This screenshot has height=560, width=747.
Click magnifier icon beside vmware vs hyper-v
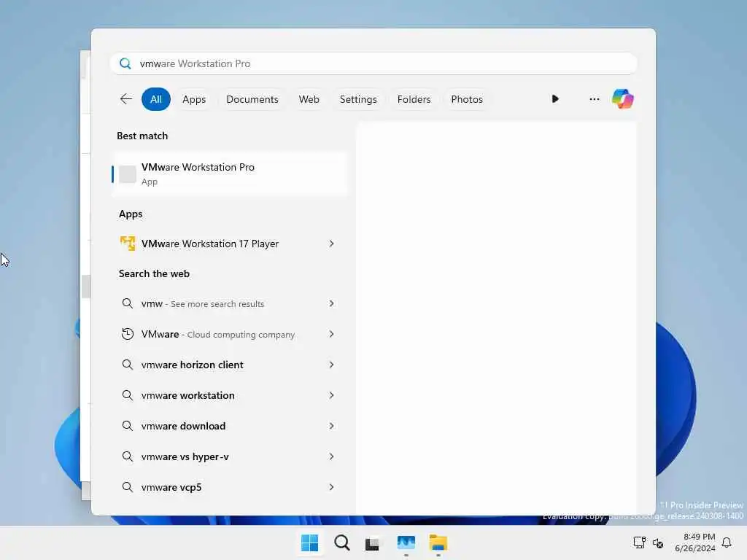coord(127,456)
